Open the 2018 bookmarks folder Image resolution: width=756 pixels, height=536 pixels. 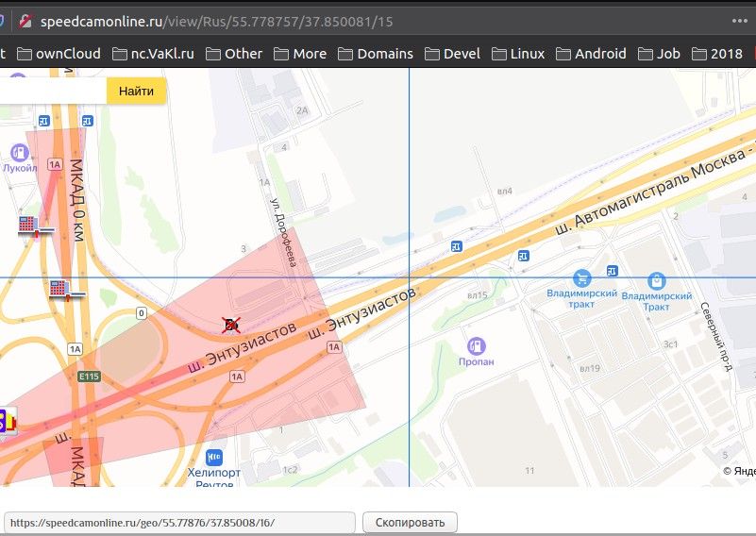point(716,54)
